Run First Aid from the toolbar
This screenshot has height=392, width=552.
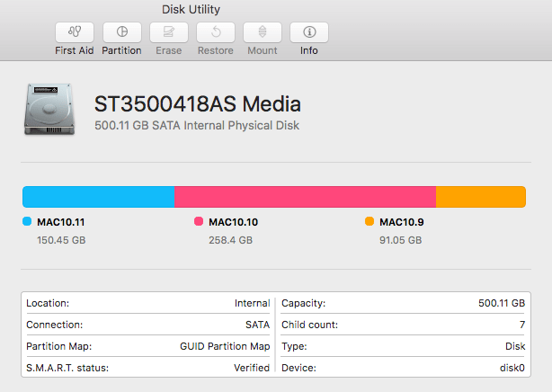pos(75,32)
